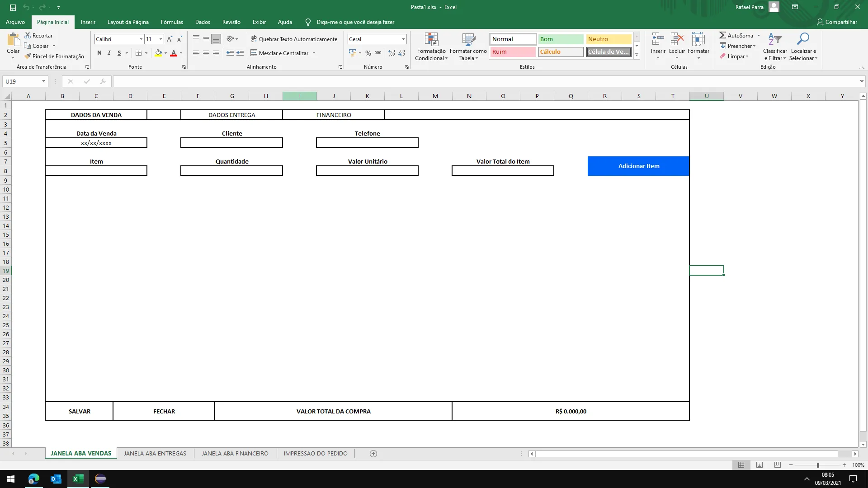868x488 pixels.
Task: Click the percent style icon
Action: pos(368,53)
